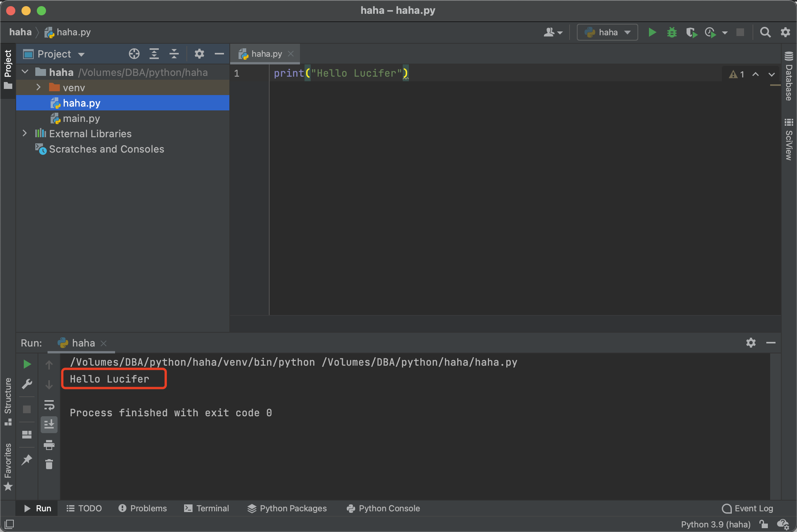
Task: Collapse the haha project root folder
Action: click(25, 72)
